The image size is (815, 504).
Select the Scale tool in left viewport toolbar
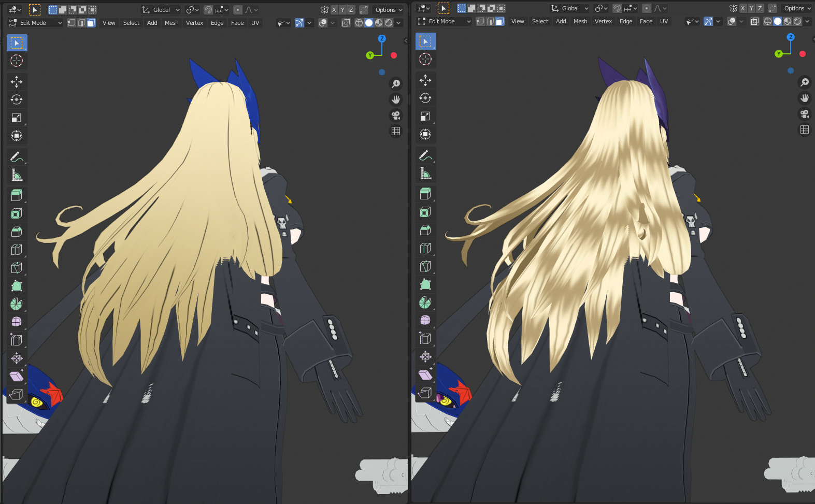click(x=17, y=118)
